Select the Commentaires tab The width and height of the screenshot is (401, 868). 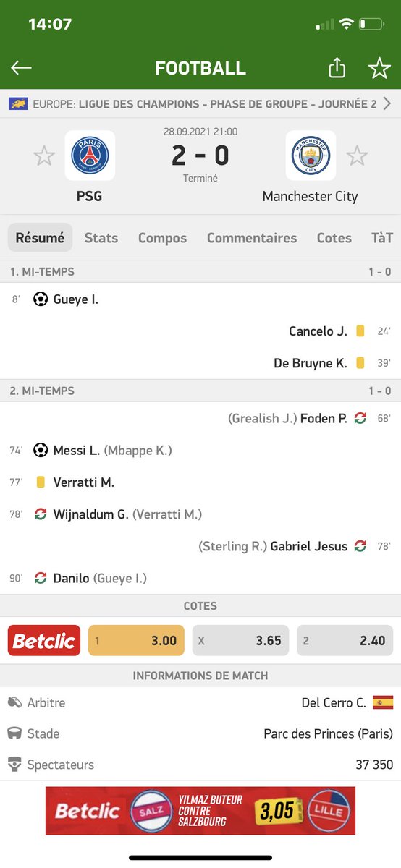coord(252,238)
